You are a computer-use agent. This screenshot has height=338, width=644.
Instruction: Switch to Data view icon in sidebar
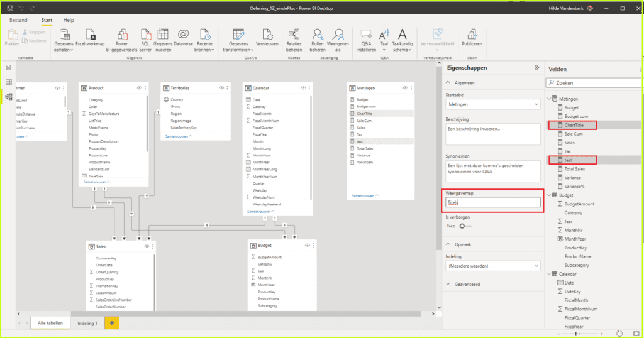coord(9,82)
